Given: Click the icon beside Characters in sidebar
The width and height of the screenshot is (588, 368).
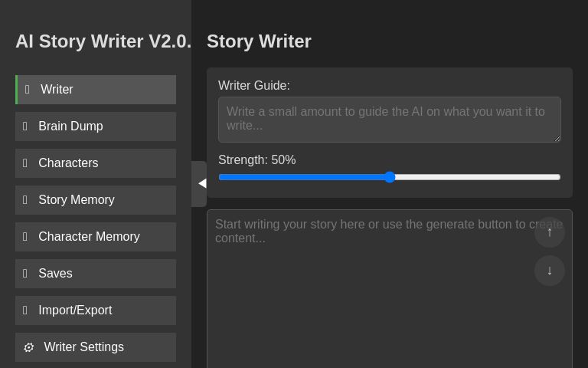Looking at the screenshot, I should pos(25,163).
